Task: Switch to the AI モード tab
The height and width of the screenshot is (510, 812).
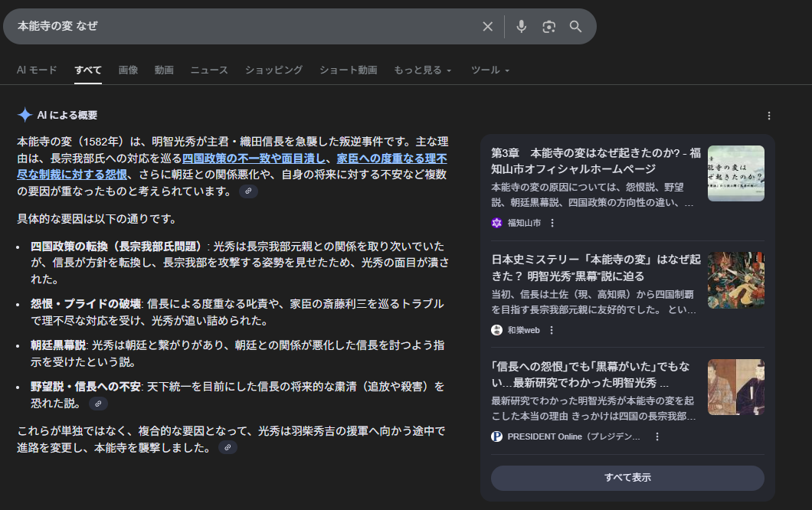Action: (x=37, y=70)
